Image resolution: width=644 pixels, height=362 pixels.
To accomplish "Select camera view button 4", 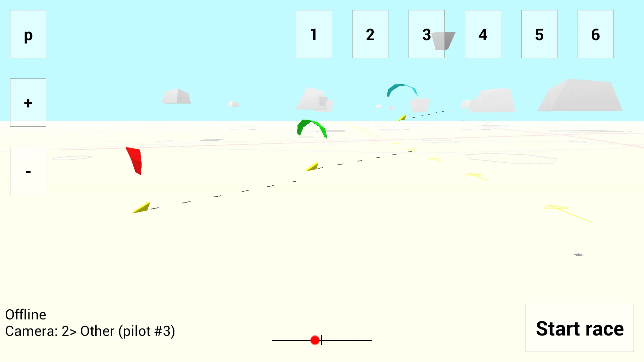I will 483,34.
